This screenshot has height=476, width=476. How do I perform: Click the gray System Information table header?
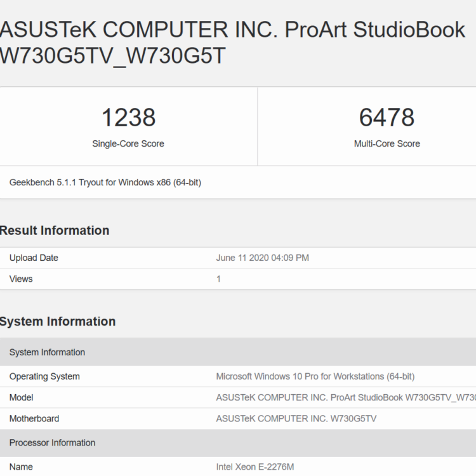47,352
